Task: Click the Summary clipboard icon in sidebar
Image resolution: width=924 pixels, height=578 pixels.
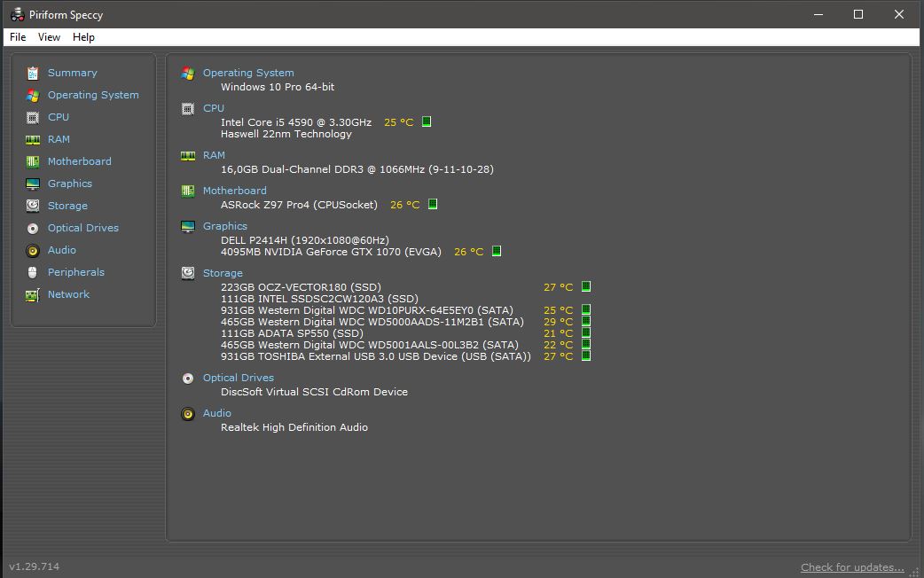Action: 33,73
